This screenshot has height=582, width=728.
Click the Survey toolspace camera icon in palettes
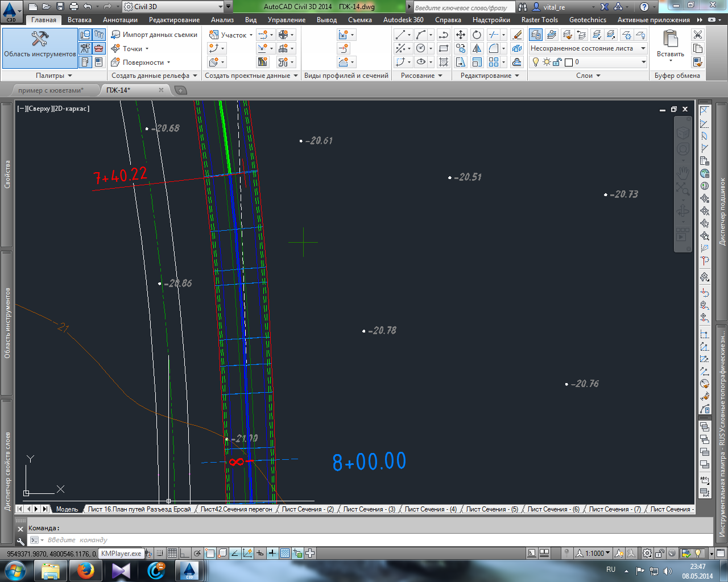coord(85,48)
